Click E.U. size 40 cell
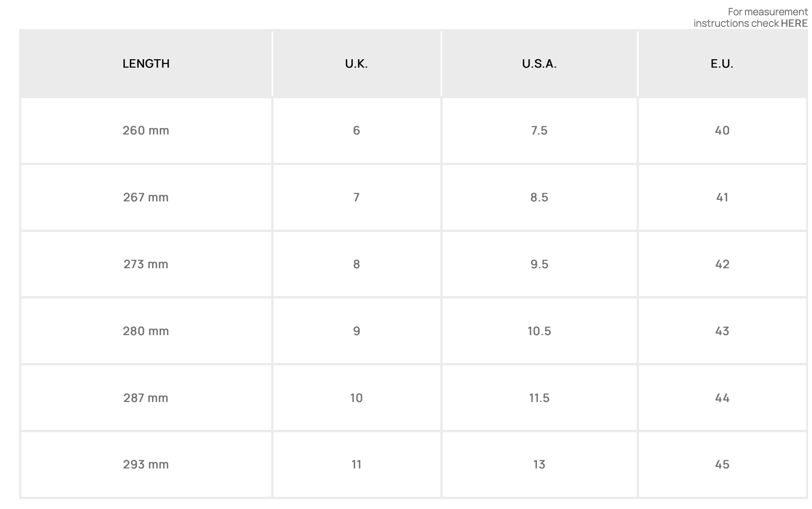Image resolution: width=812 pixels, height=509 pixels. point(722,130)
